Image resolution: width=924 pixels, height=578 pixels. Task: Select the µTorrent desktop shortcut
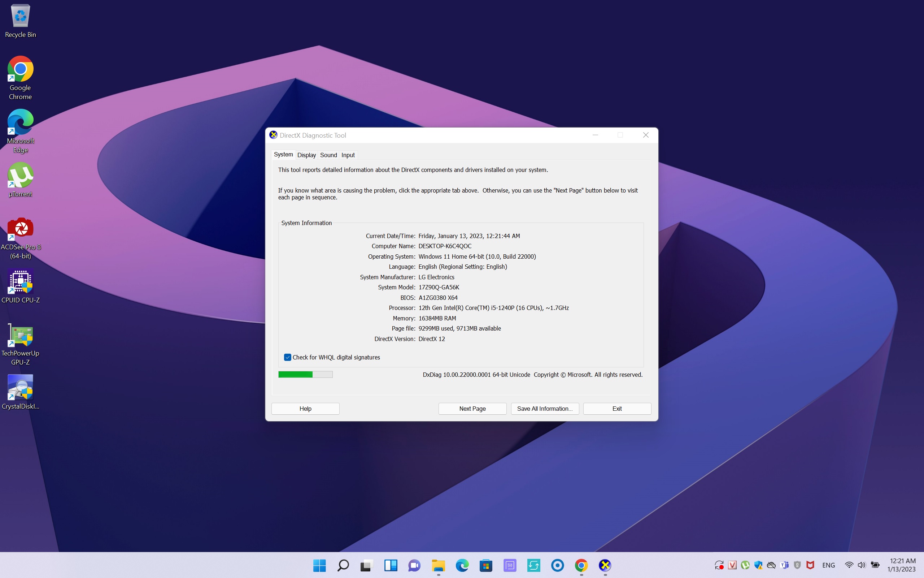(x=20, y=180)
